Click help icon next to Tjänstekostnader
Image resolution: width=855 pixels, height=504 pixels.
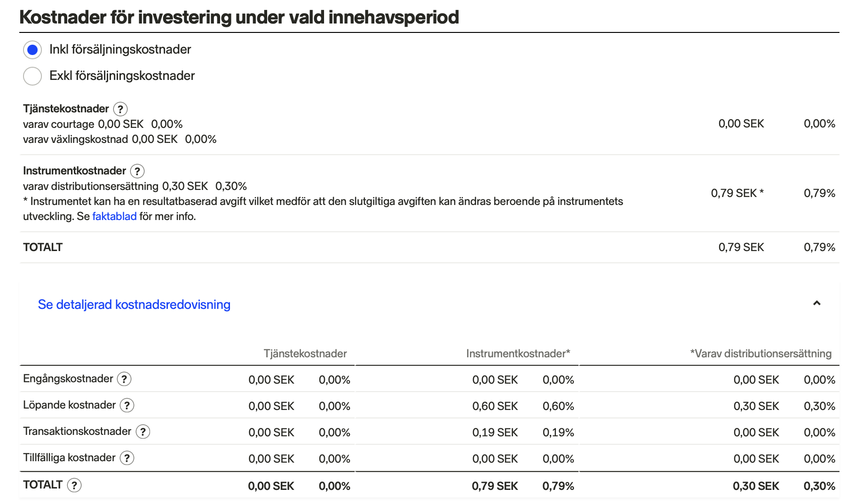[x=120, y=109]
